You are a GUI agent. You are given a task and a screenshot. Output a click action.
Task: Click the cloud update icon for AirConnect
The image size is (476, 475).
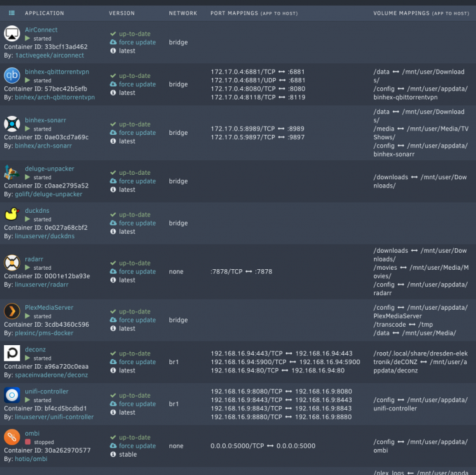[x=113, y=42]
